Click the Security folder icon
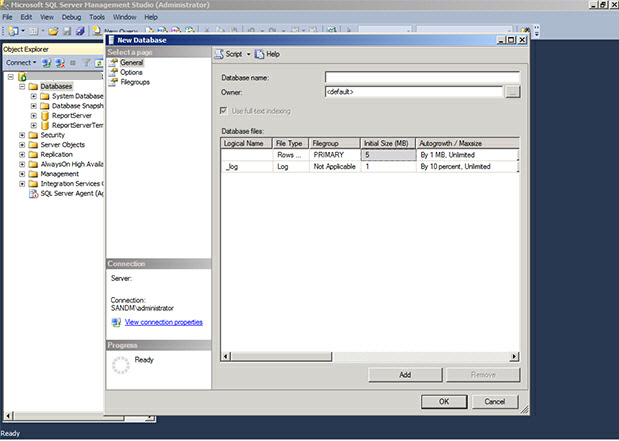This screenshot has height=441, width=619. coord(34,135)
